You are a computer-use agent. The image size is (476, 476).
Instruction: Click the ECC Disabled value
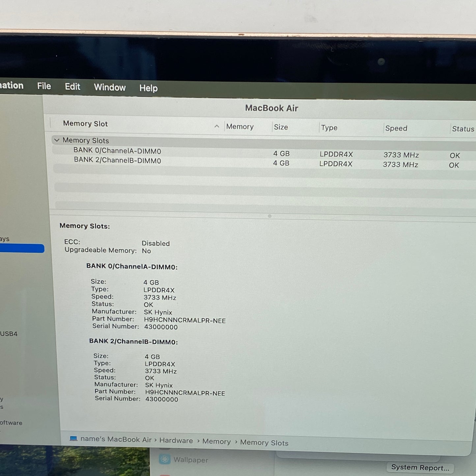point(155,243)
